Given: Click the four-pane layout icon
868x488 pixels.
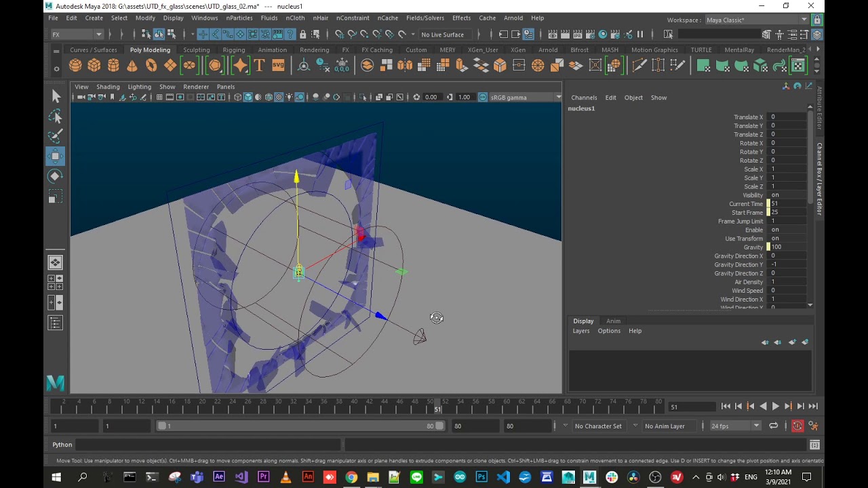Looking at the screenshot, I should (56, 283).
